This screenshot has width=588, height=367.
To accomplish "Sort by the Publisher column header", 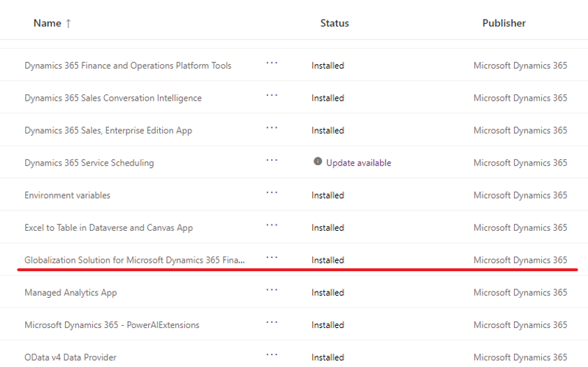I will pyautogui.click(x=504, y=23).
